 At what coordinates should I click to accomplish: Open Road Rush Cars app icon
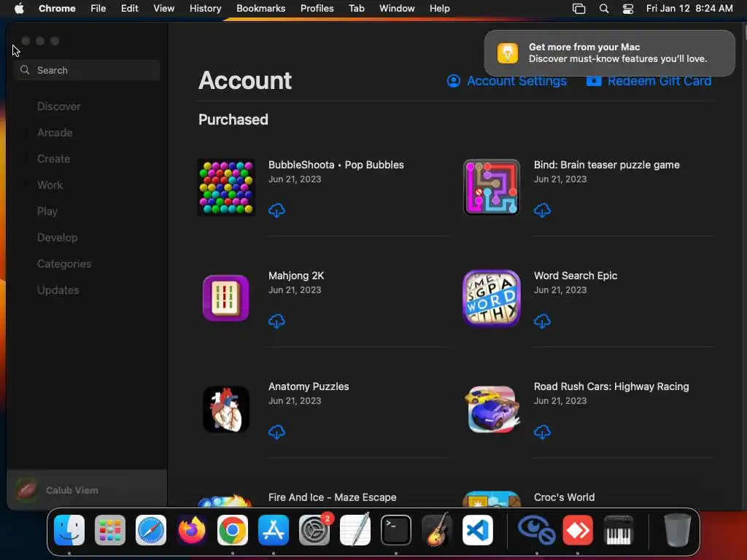tap(491, 409)
